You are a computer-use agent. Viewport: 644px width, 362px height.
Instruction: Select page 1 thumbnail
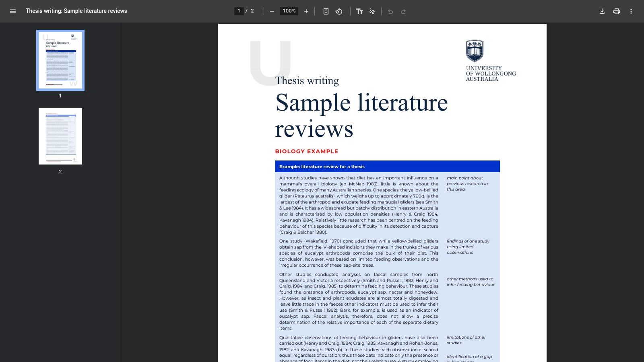(x=60, y=60)
